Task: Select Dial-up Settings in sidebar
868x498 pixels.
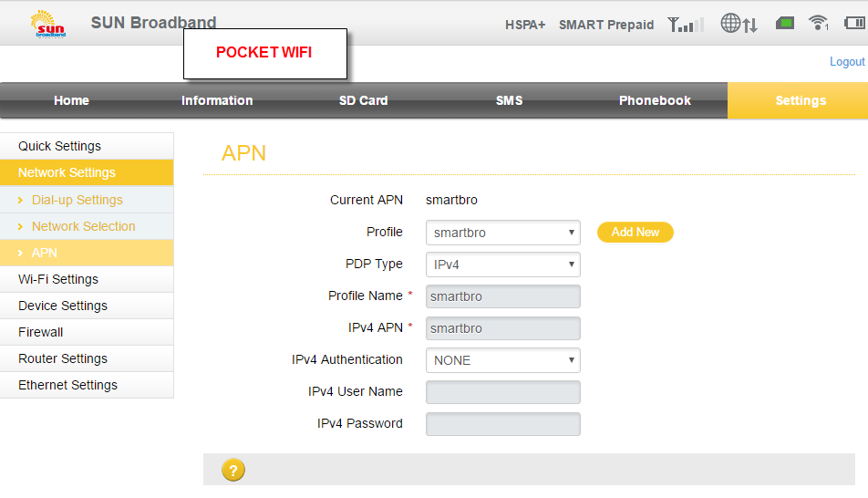Action: pyautogui.click(x=77, y=200)
